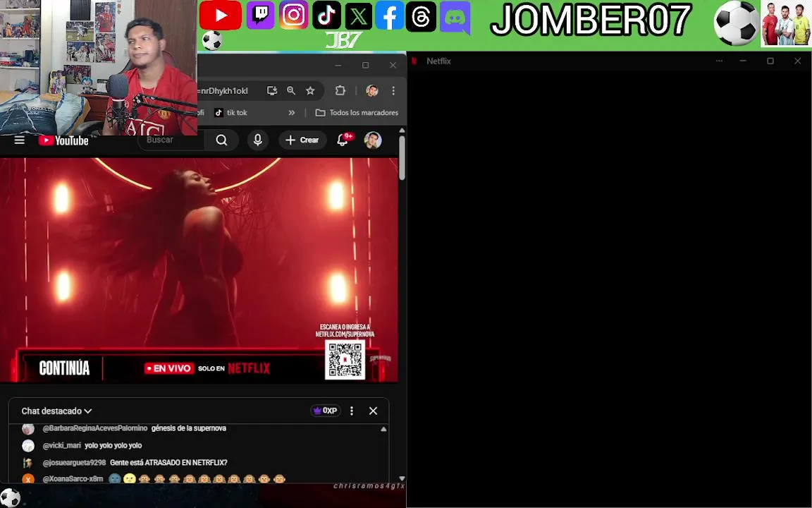
Task: Click the Instagram icon in the stream banner
Action: point(294,15)
